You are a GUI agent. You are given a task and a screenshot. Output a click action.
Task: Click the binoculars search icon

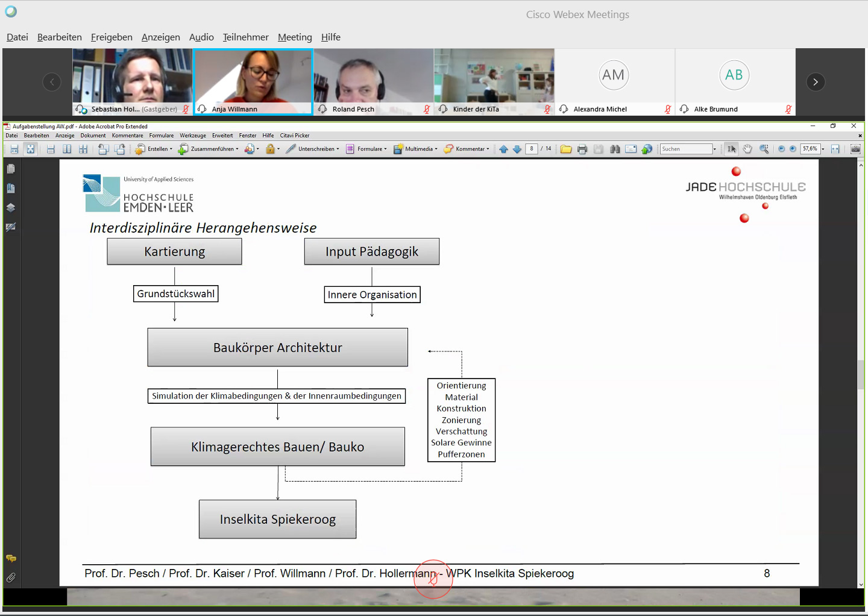tap(615, 149)
